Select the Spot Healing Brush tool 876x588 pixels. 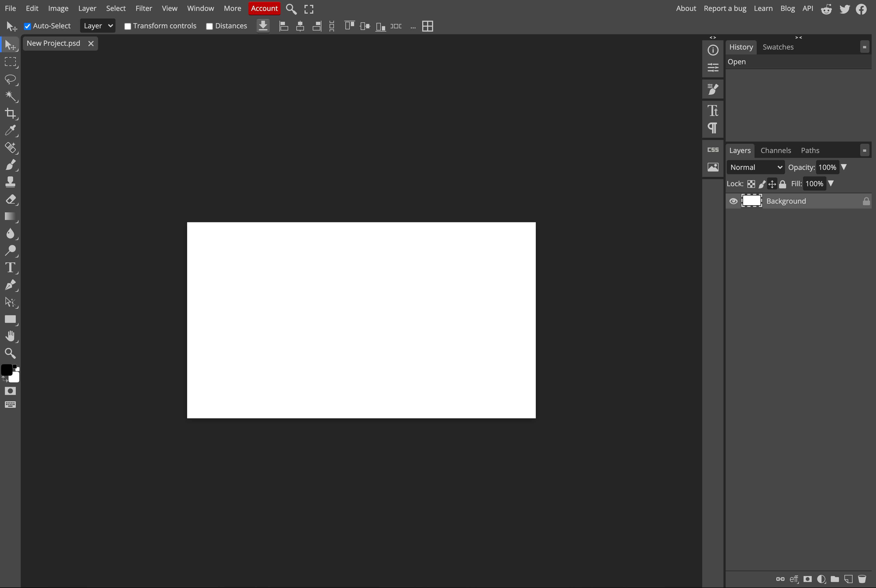click(x=11, y=148)
